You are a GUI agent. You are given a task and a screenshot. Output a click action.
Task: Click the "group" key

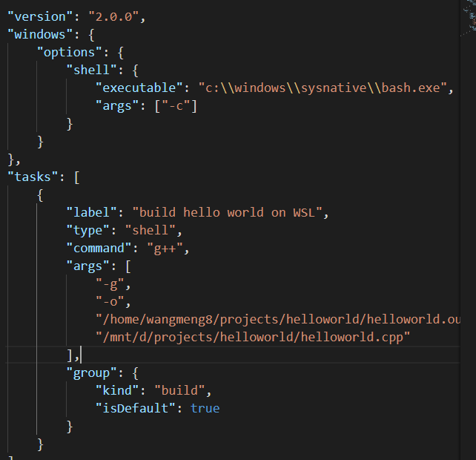point(92,373)
